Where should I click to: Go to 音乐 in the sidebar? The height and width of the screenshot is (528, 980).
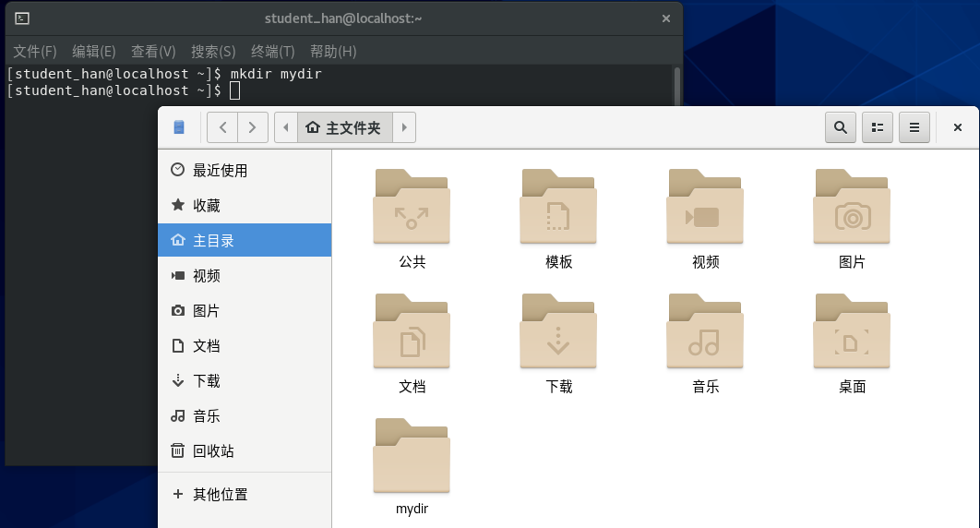coord(245,415)
